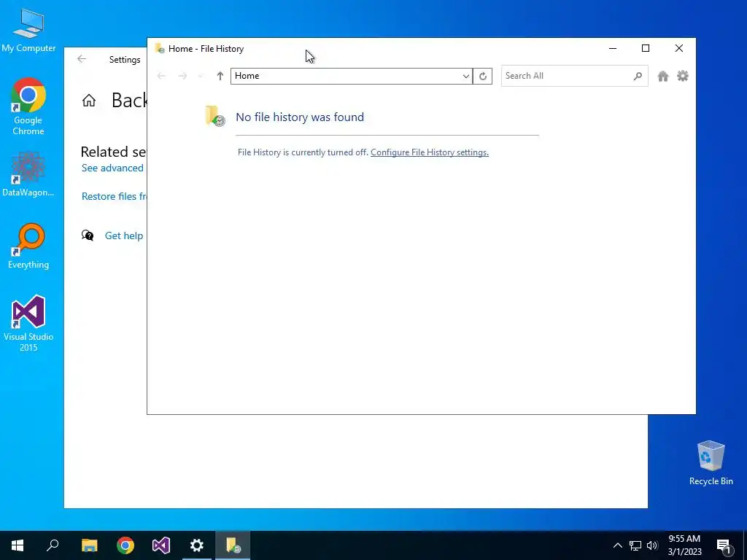The height and width of the screenshot is (560, 747).
Task: Open the clock and calendar
Action: coord(684,545)
